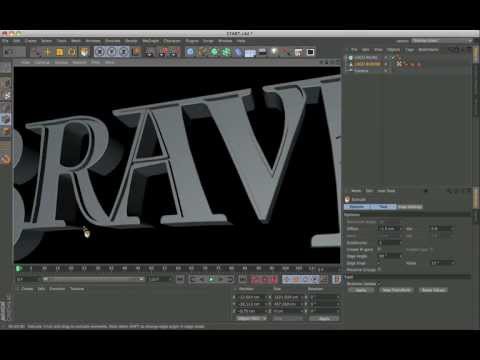Click the timeline preview range slider
480x360 pixels.
click(x=93, y=279)
